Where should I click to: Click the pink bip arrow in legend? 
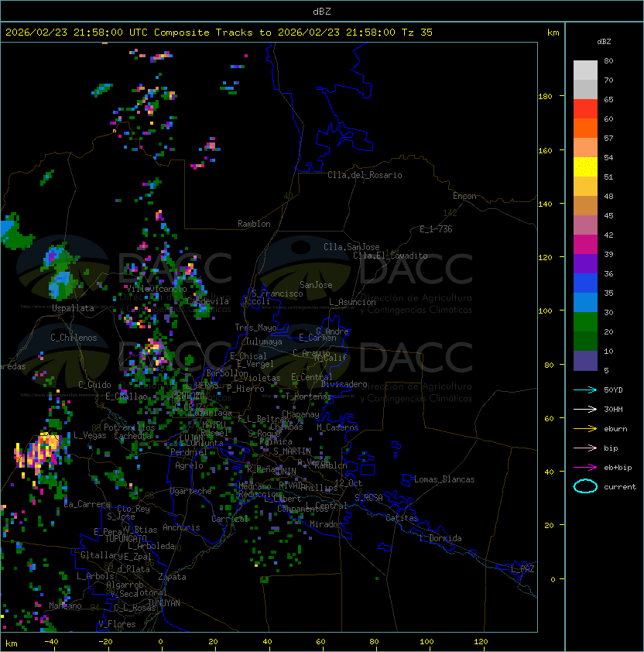pyautogui.click(x=585, y=448)
